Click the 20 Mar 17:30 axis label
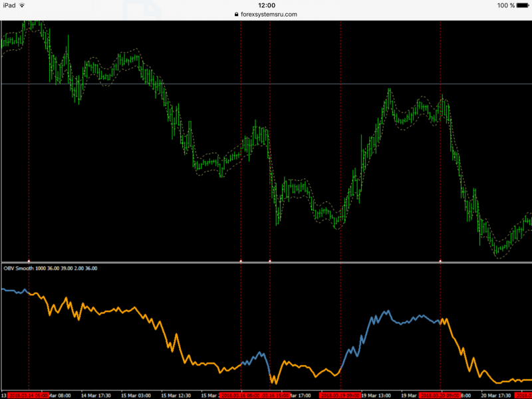Image resolution: width=532 pixels, height=399 pixels. tap(496, 396)
